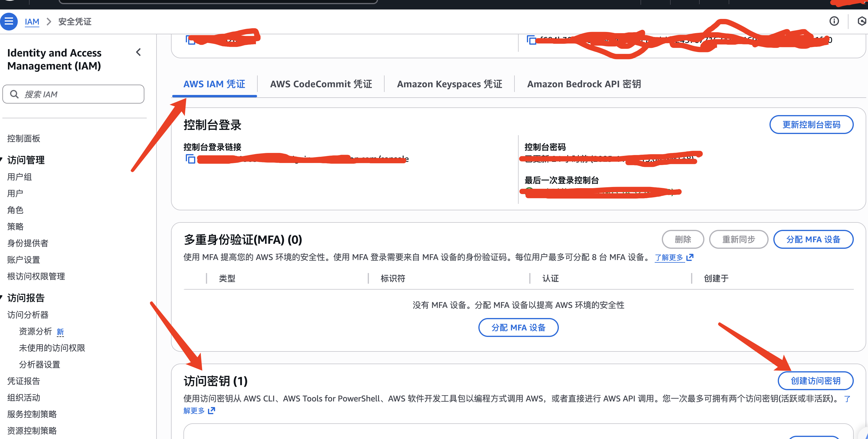Click the top-left copy icon
Viewport: 868px width, 439px height.
(x=191, y=40)
